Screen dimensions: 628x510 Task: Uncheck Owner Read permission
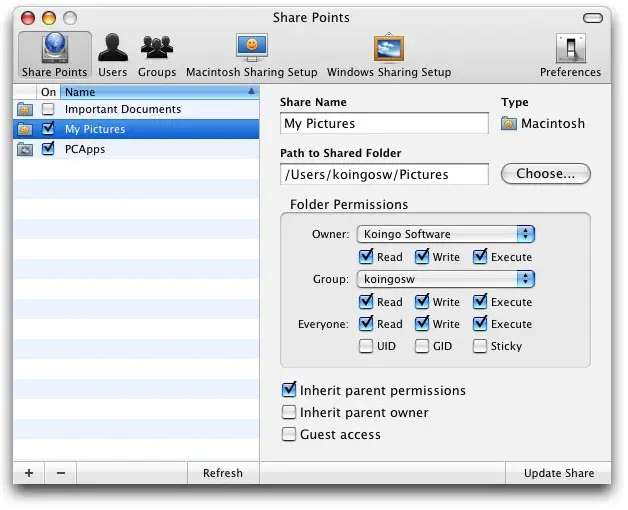(x=366, y=256)
